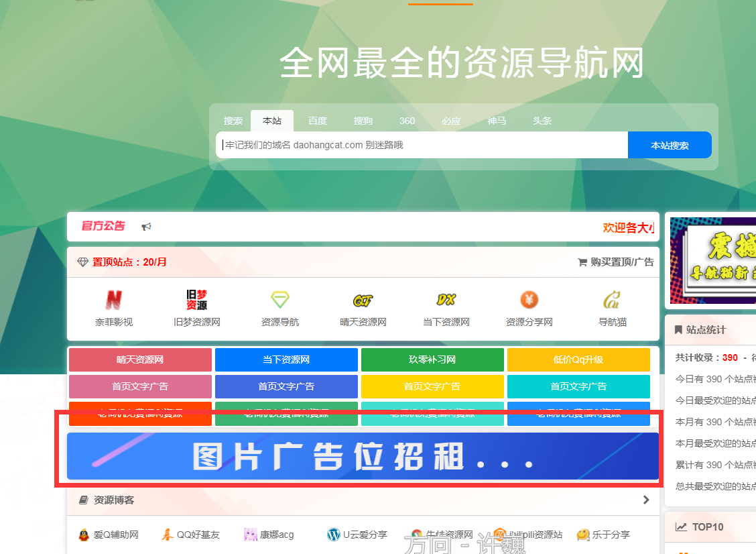Switch to the 百度 search tab
The height and width of the screenshot is (554, 756).
[x=318, y=121]
